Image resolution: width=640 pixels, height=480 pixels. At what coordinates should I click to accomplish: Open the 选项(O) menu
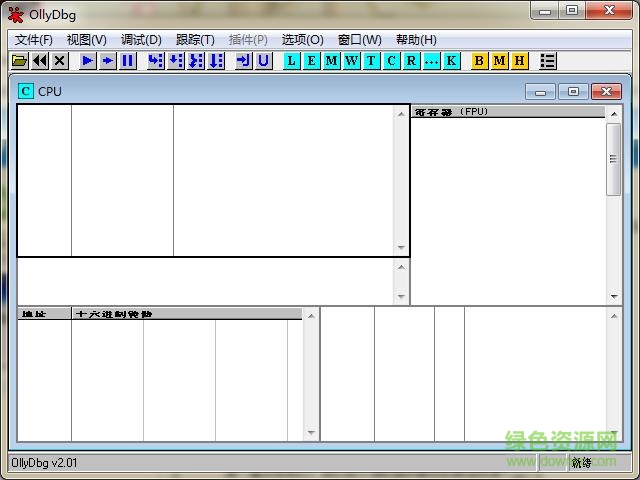[302, 40]
